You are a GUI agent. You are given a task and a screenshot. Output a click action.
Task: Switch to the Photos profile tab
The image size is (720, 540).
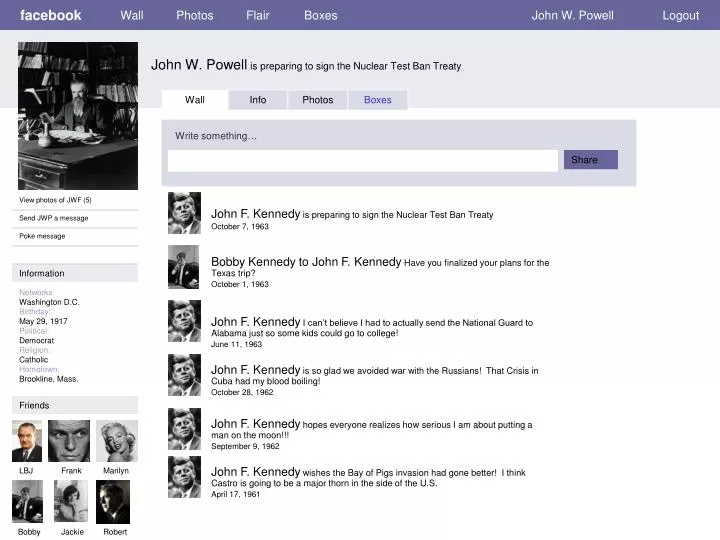(318, 100)
